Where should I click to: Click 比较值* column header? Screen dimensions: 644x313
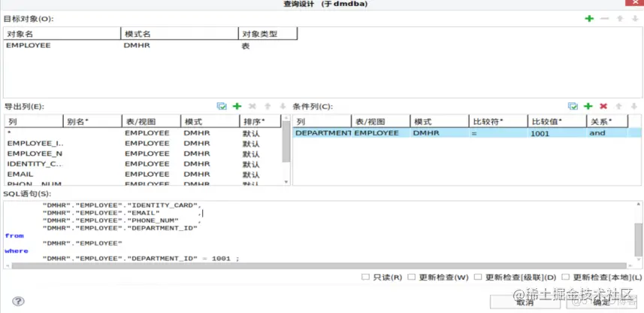557,121
